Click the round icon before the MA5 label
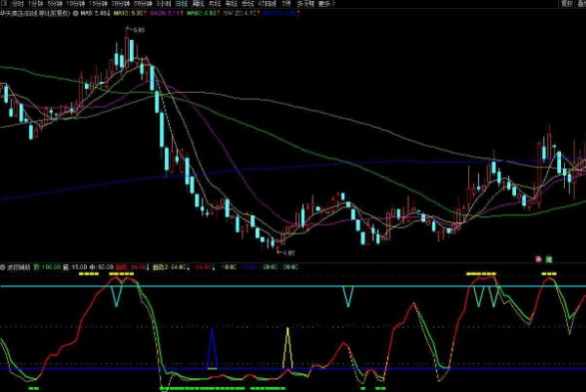 [x=76, y=13]
